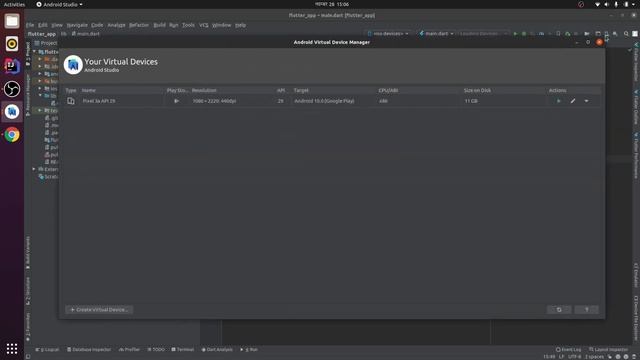Screen dimensions: 640x360
Task: Click the main.dart breadcrumb
Action: [86, 34]
